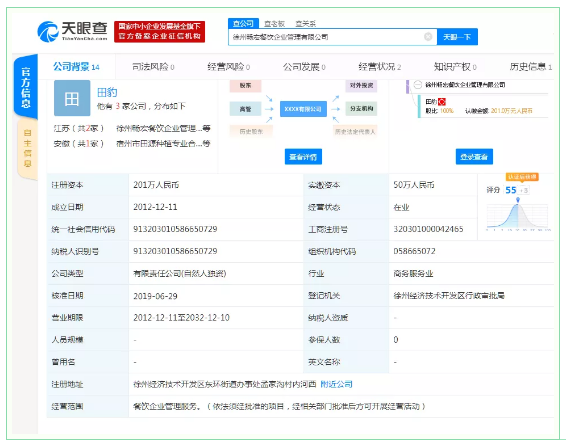566x444 pixels.
Task: Click the 对外投资 node in the diagram
Action: (x=361, y=86)
